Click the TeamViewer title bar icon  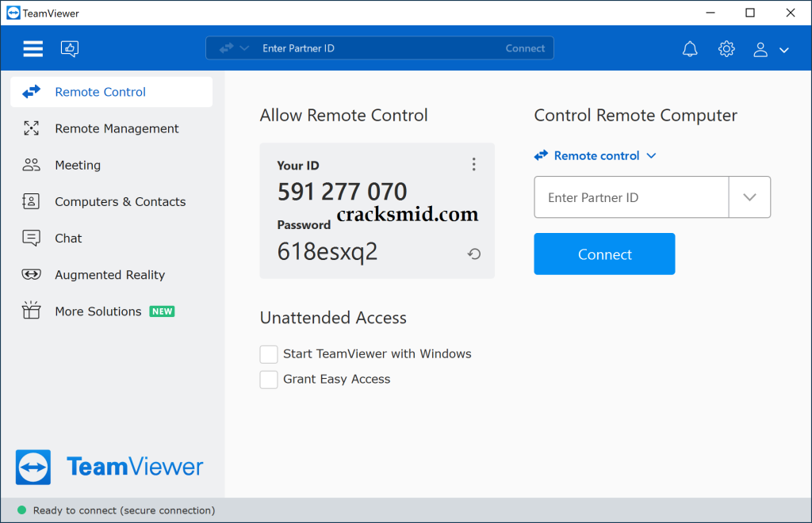pos(13,13)
